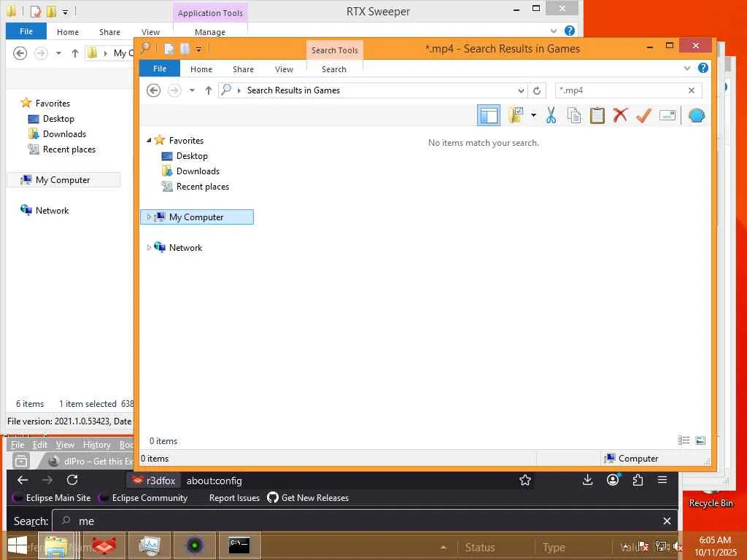Open the Share tab of search results window
The image size is (747, 560).
click(243, 69)
